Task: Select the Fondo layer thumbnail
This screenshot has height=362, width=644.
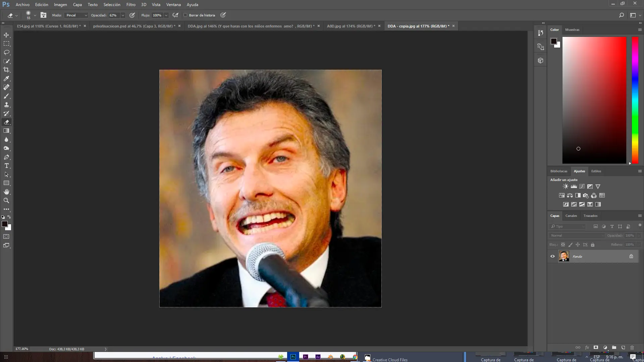Action: [x=563, y=256]
